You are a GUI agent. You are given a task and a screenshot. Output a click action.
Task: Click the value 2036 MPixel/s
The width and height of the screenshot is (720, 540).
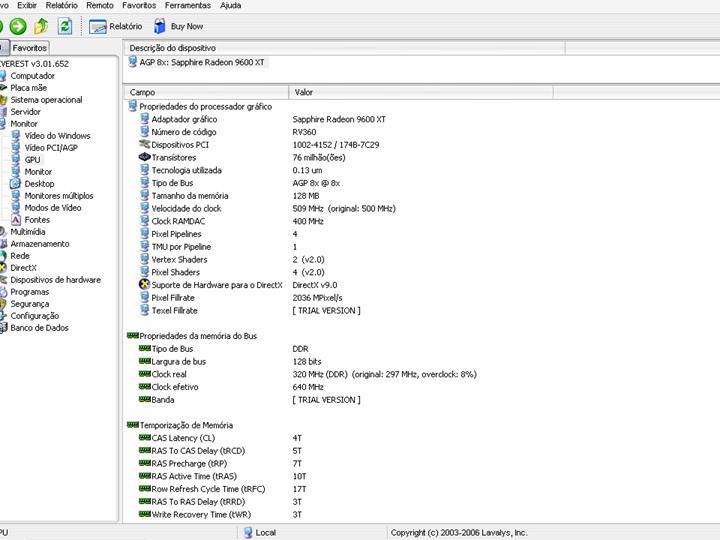[317, 298]
